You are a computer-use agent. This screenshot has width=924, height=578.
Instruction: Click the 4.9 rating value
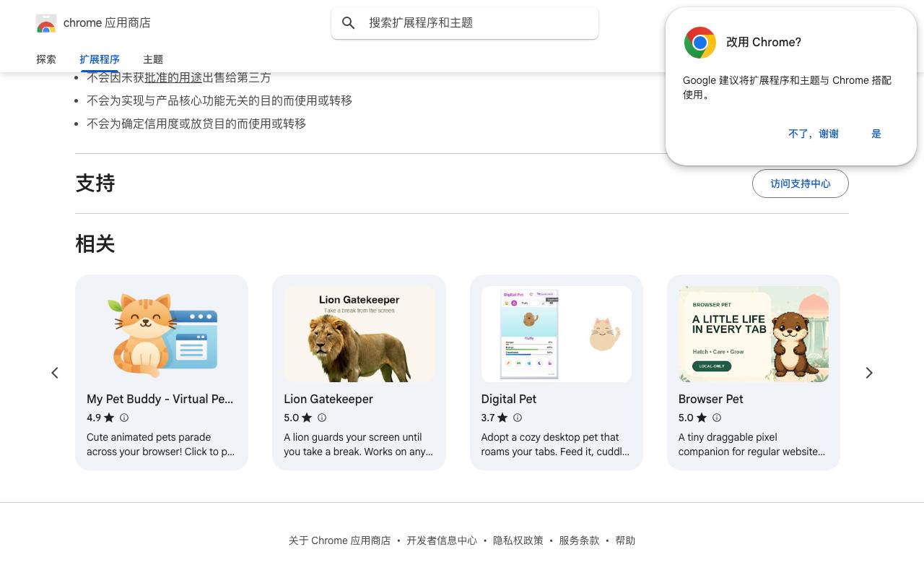pyautogui.click(x=94, y=418)
